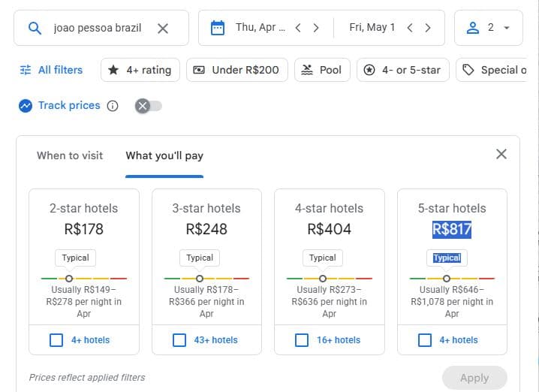Image resolution: width=539 pixels, height=392 pixels.
Task: Click the search magnifier icon
Action: click(x=35, y=29)
